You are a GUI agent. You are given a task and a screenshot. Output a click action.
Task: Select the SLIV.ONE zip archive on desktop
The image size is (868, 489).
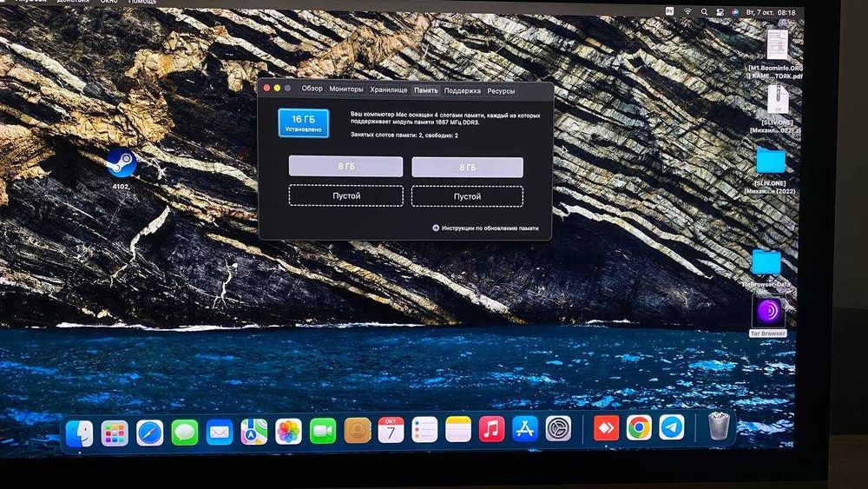pyautogui.click(x=778, y=99)
